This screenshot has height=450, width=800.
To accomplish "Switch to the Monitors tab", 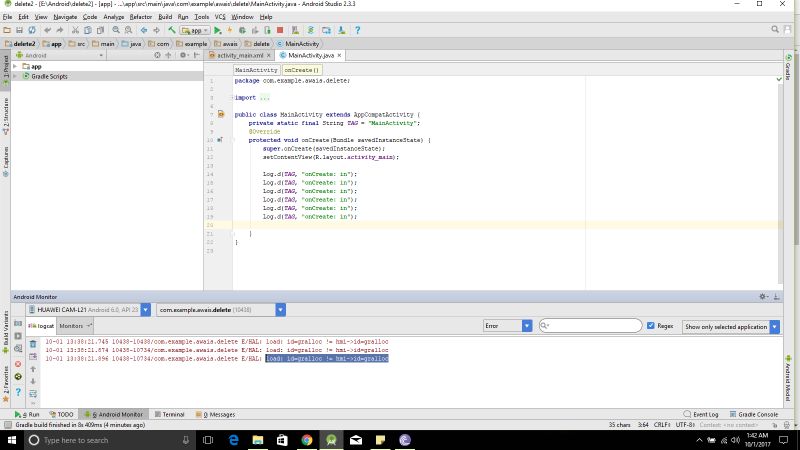I will click(x=74, y=326).
